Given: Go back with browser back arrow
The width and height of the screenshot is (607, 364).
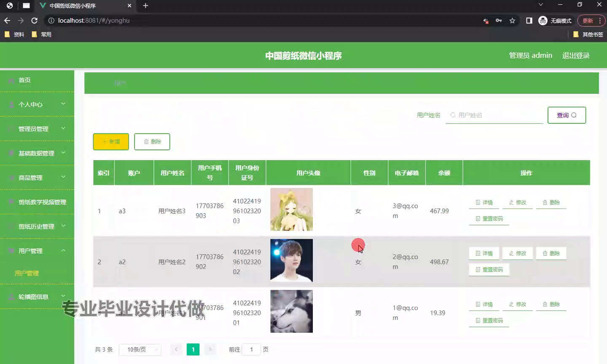Looking at the screenshot, I should [x=7, y=21].
